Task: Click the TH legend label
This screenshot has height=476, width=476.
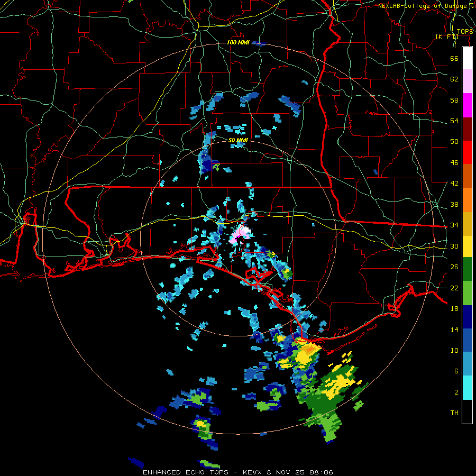Action: coord(454,413)
